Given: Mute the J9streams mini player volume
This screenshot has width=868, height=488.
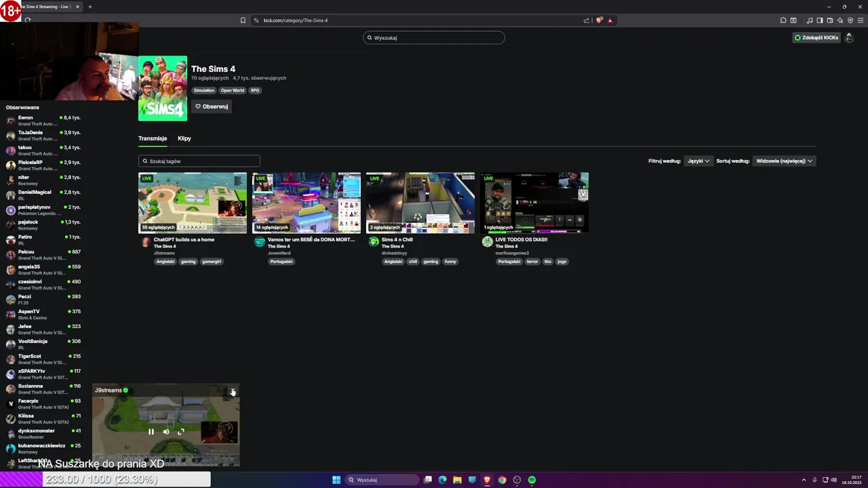Looking at the screenshot, I should click(x=166, y=432).
